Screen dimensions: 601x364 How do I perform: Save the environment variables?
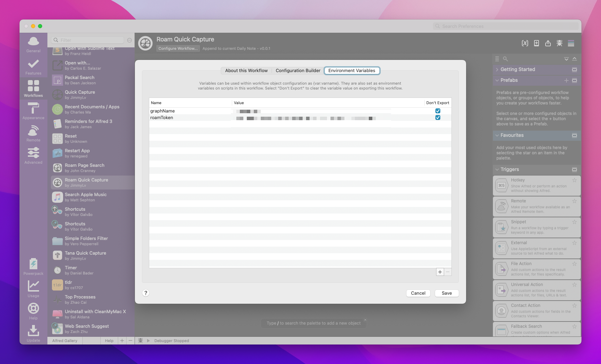pyautogui.click(x=447, y=293)
